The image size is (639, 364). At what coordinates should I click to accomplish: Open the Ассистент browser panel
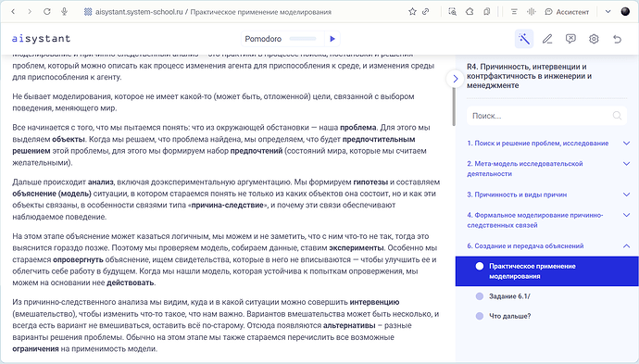pos(567,12)
